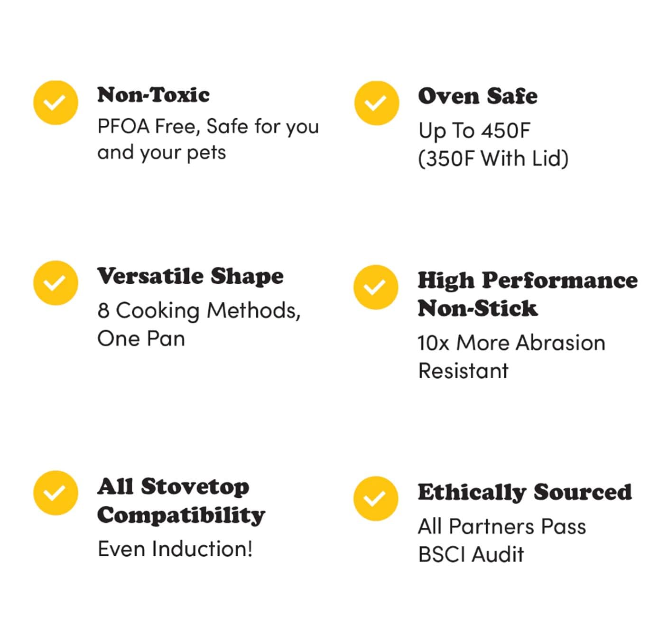Image resolution: width=668 pixels, height=644 pixels.
Task: Click the yellow checkmark next to Oven Safe
Action: [x=376, y=103]
